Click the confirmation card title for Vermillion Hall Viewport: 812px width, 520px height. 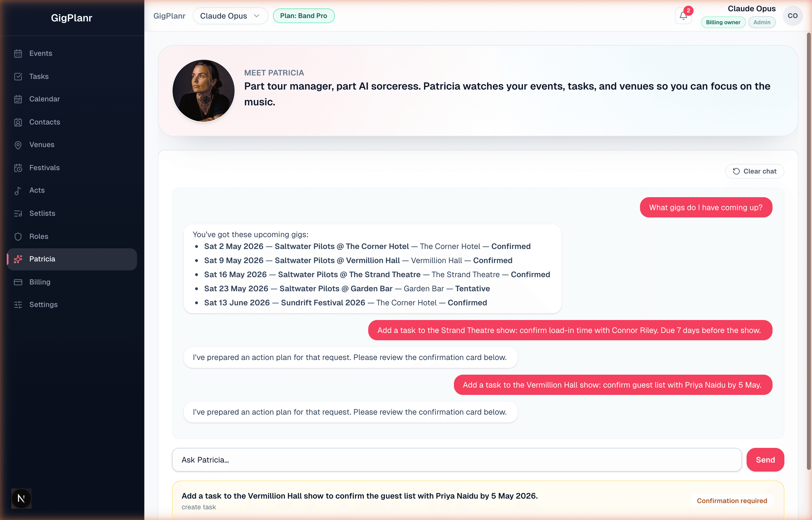[359, 496]
